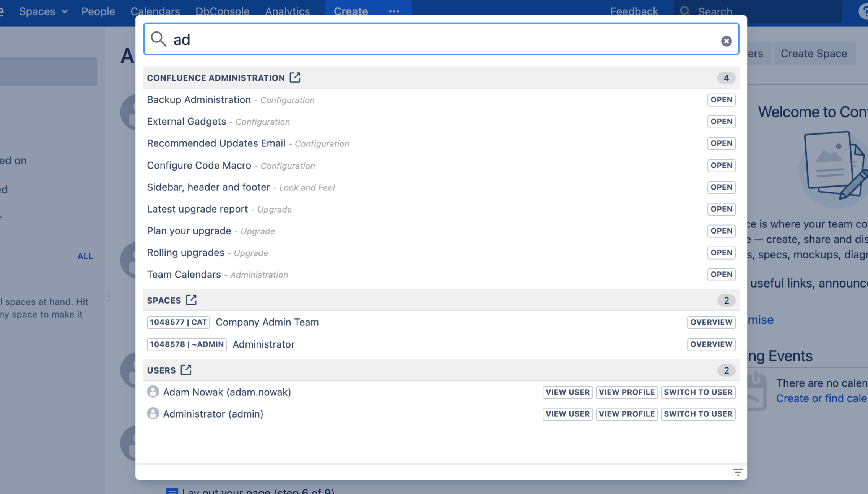Screen dimensions: 868x494
Task: Expand Confluence Administration results count badge
Action: [x=726, y=78]
